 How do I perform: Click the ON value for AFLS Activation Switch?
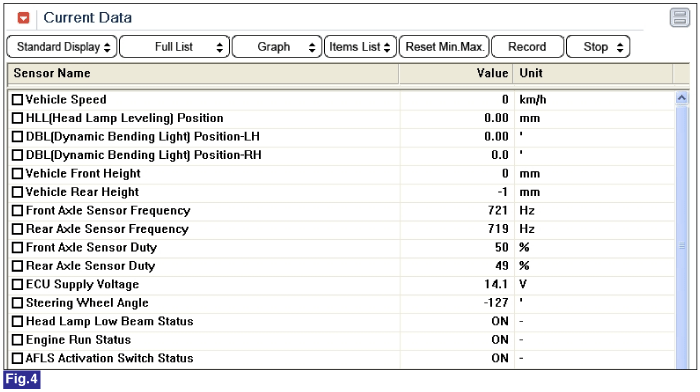click(500, 358)
